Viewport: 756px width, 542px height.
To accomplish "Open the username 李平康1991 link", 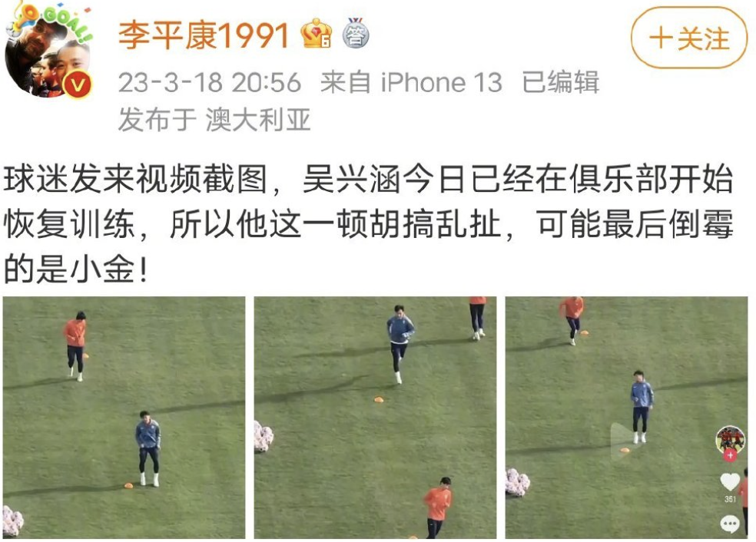I will pyautogui.click(x=204, y=35).
